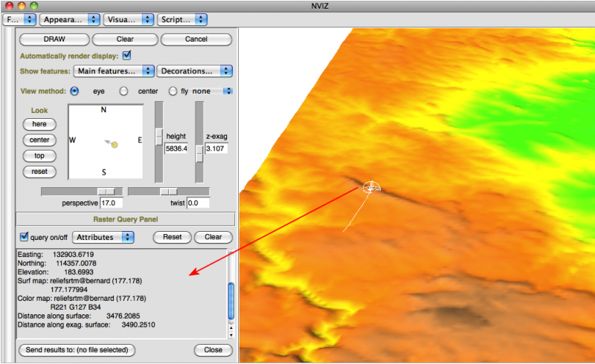Toggle automatically render display checkbox
Screen dimensions: 595x364
tap(126, 55)
